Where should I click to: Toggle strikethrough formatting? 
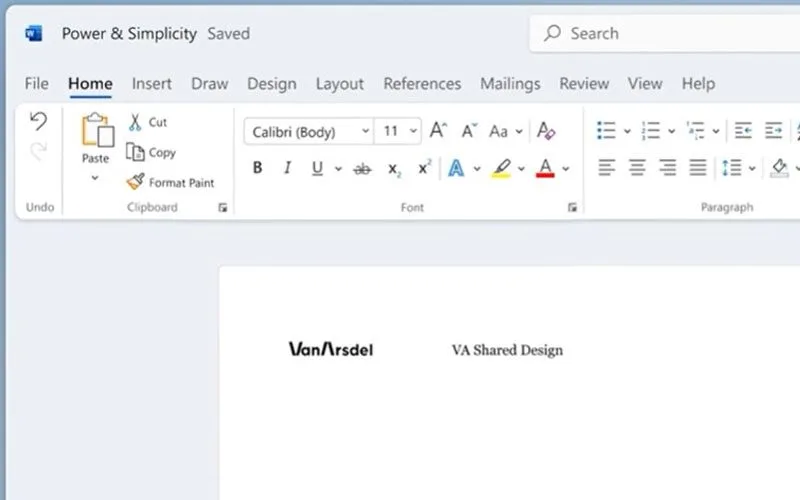click(x=362, y=168)
